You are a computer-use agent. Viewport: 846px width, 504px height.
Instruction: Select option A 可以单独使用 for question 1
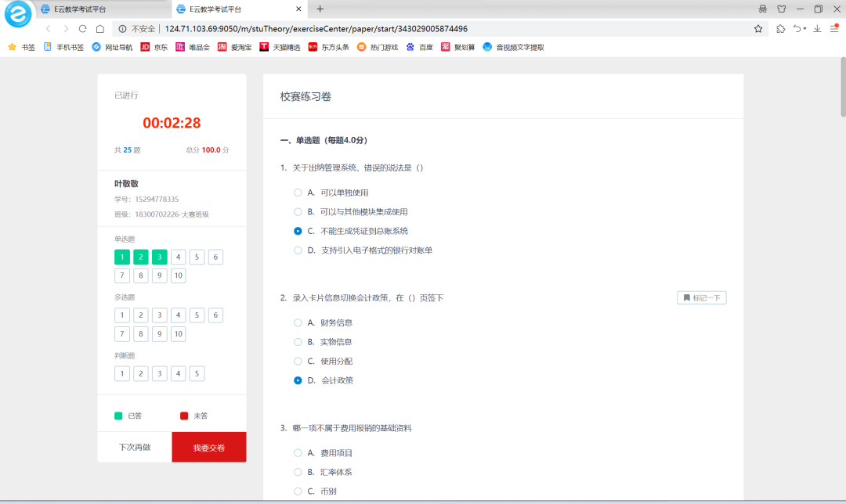pos(298,193)
